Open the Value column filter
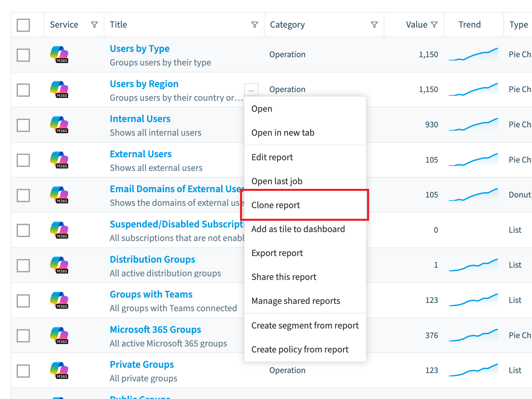Screen dimensions: 532x399 tap(434, 25)
